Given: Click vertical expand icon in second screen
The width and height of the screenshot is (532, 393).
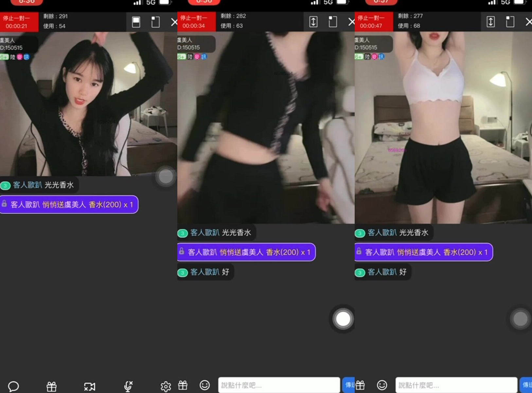Looking at the screenshot, I should click(x=313, y=22).
